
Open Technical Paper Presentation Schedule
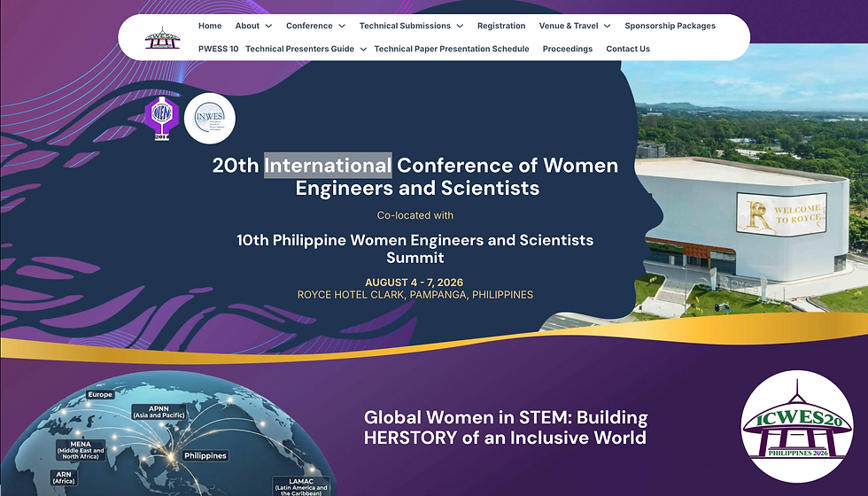tap(452, 49)
